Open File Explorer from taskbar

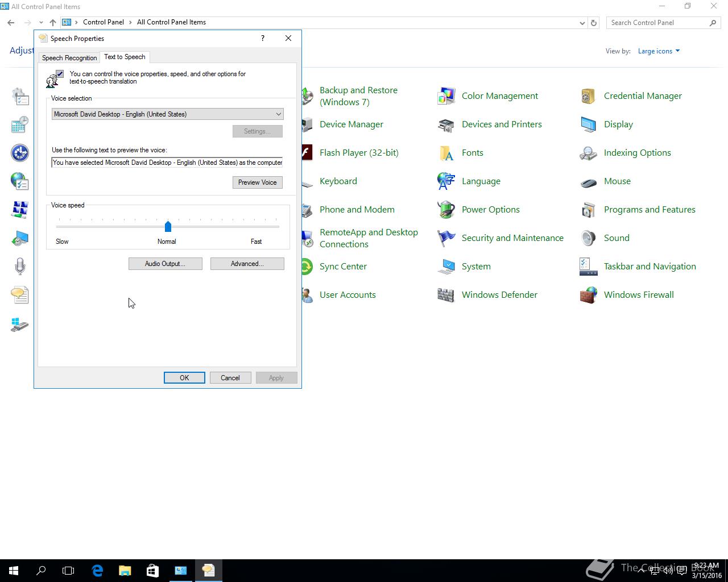click(x=125, y=571)
